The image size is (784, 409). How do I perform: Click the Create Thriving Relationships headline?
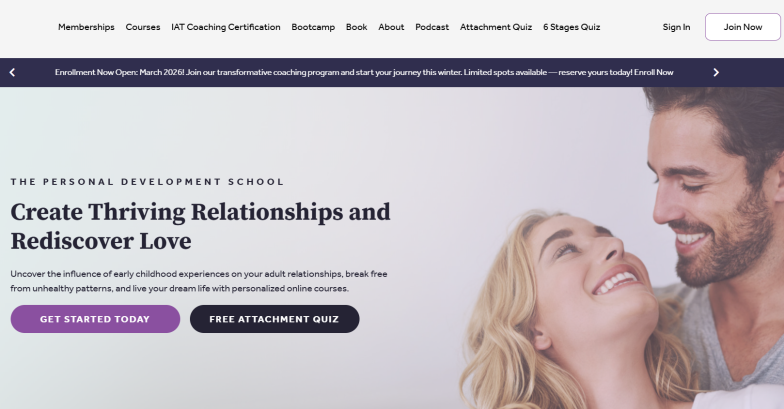[200, 226]
